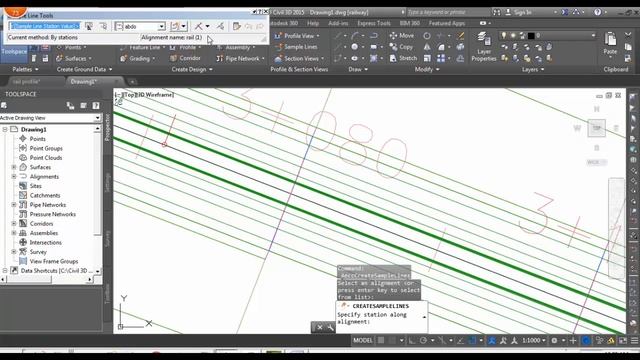Toggle the blue annotation visibility icon in status bar

(492, 340)
